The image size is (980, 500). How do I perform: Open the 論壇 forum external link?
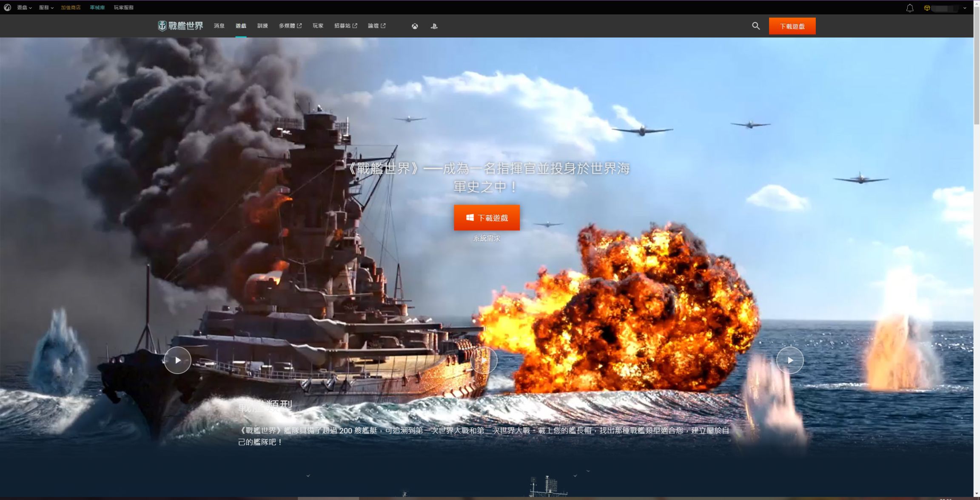point(376,26)
